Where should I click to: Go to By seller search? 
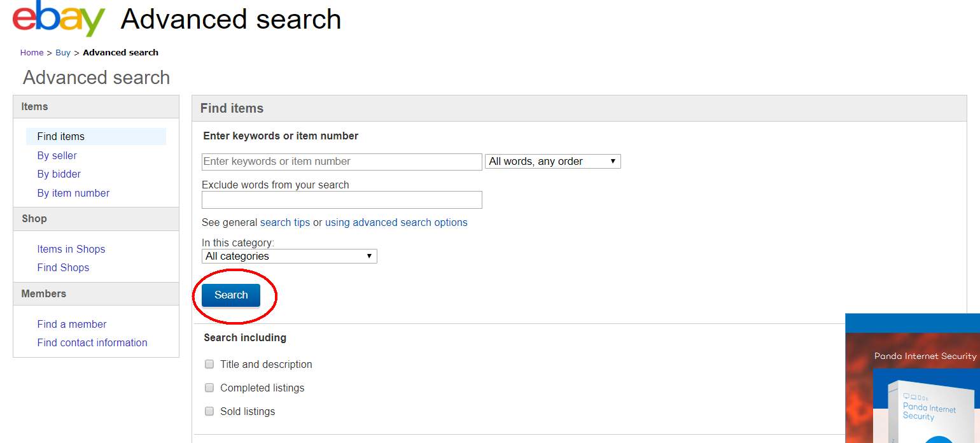(57, 155)
